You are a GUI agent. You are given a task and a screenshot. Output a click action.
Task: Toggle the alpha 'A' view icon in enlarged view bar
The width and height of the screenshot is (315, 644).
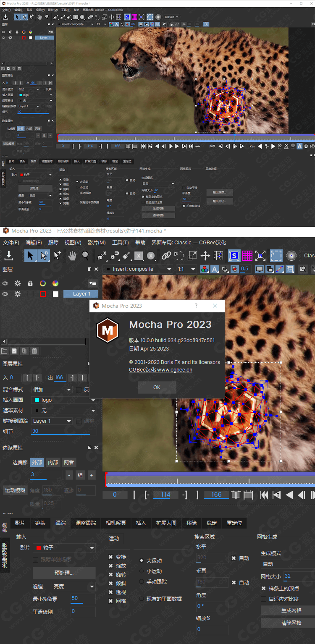tap(215, 269)
